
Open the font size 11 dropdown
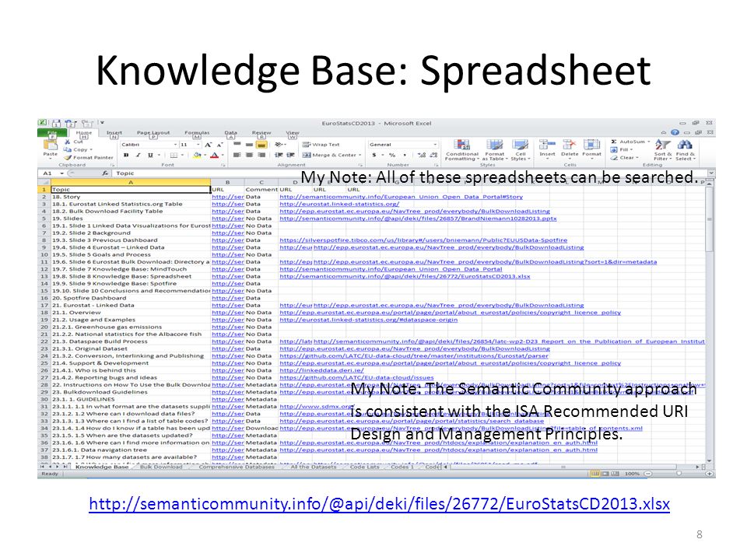pyautogui.click(x=198, y=145)
